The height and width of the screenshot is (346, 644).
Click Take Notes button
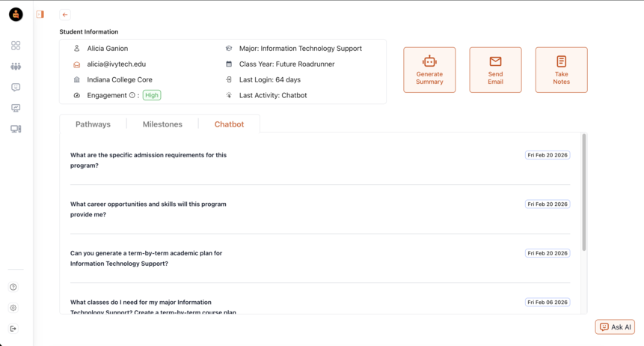click(562, 70)
